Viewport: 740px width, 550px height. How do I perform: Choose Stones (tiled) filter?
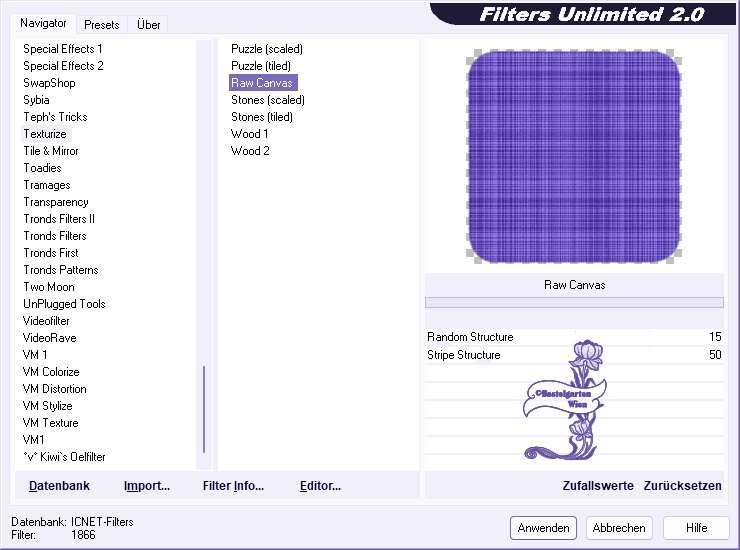coord(262,117)
